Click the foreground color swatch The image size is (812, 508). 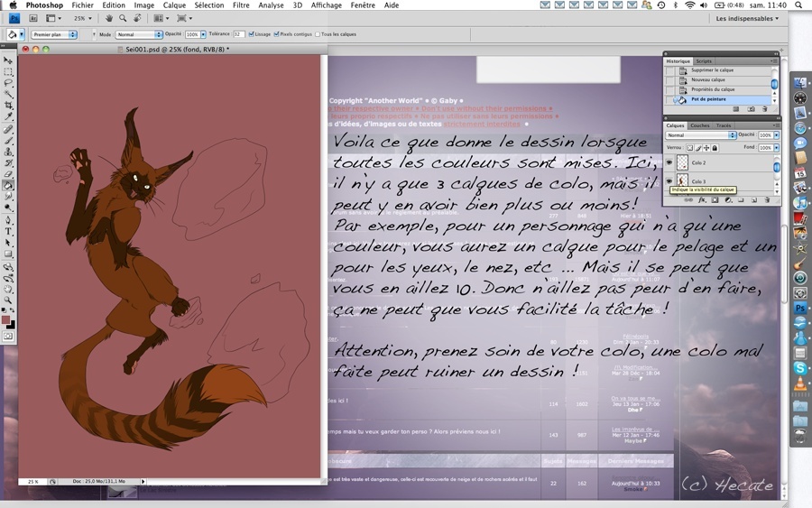(x=5, y=320)
